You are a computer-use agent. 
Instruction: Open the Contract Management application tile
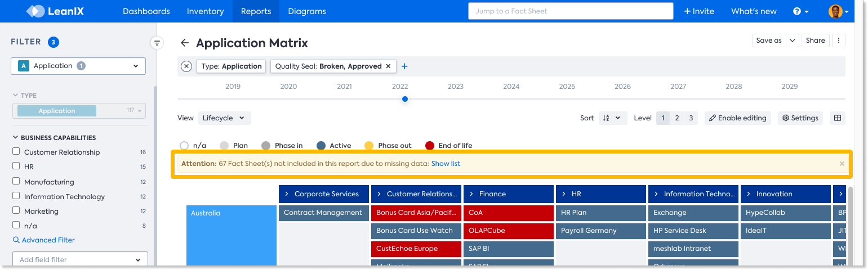(x=324, y=213)
